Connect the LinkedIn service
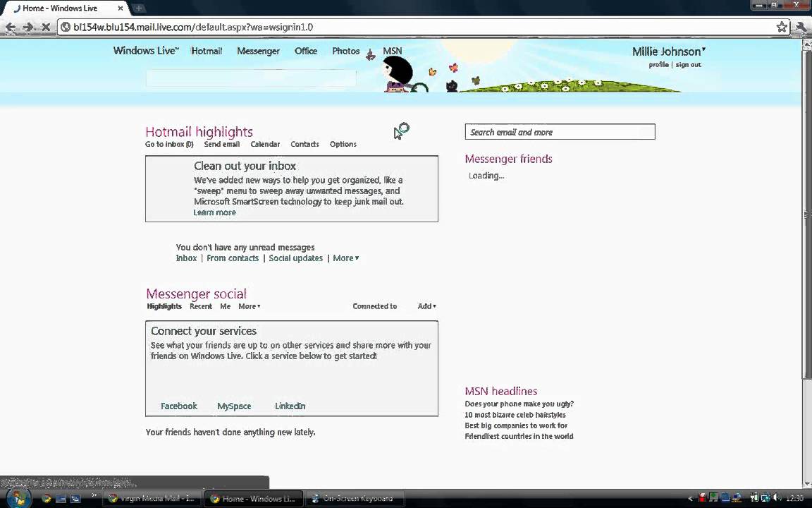 tap(290, 406)
